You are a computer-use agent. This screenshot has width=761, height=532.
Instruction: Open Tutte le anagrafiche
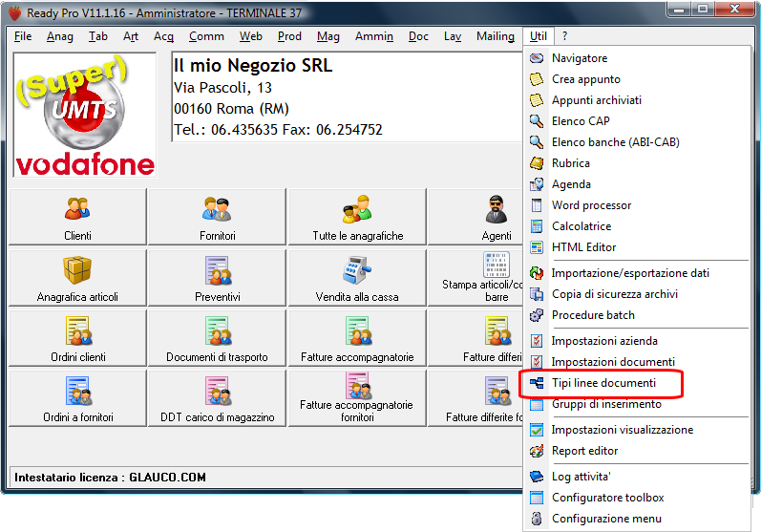pos(358,217)
